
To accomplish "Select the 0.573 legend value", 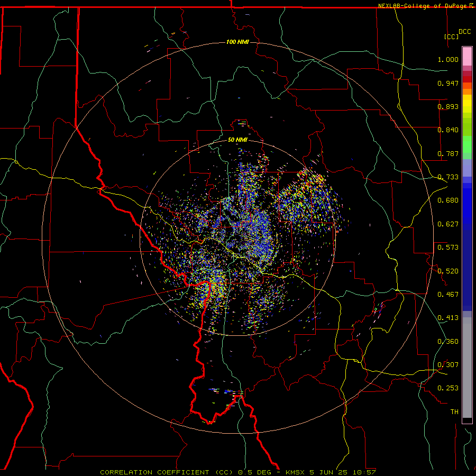I will click(x=448, y=248).
